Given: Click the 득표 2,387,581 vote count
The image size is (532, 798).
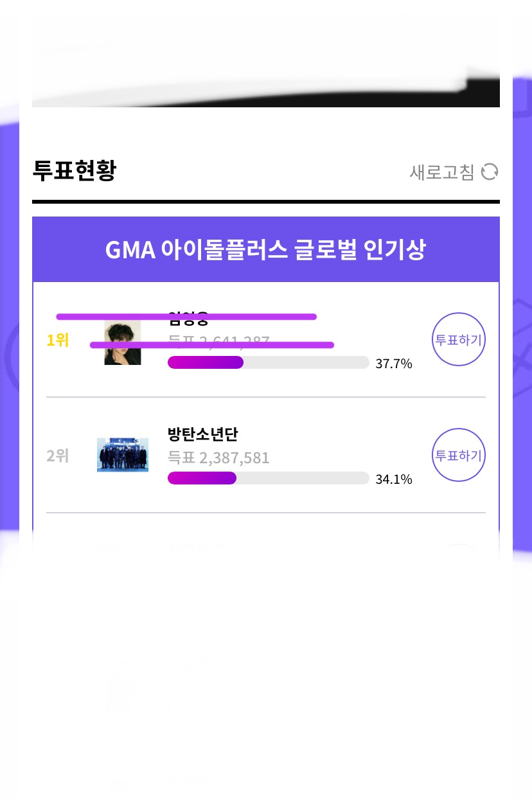Looking at the screenshot, I should point(218,457).
